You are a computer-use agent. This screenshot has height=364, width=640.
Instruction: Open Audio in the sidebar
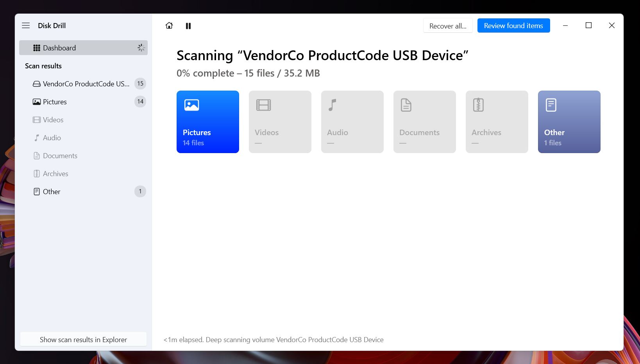(83, 137)
